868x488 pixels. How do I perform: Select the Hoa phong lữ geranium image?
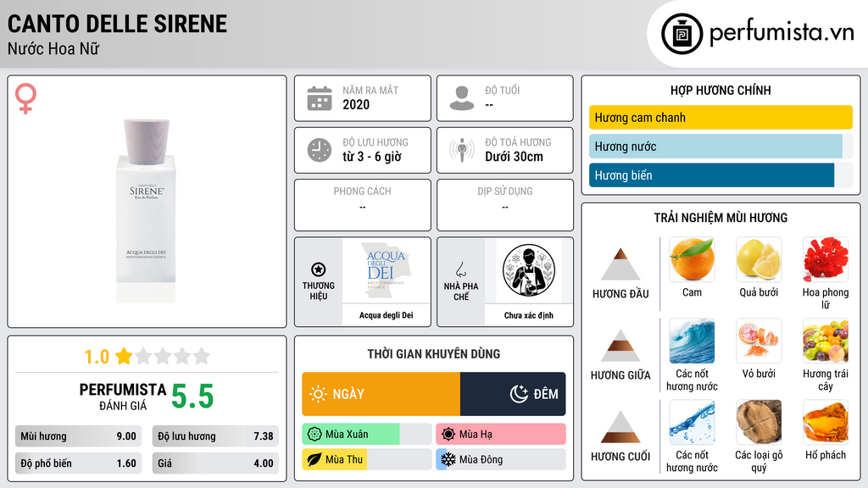826,259
